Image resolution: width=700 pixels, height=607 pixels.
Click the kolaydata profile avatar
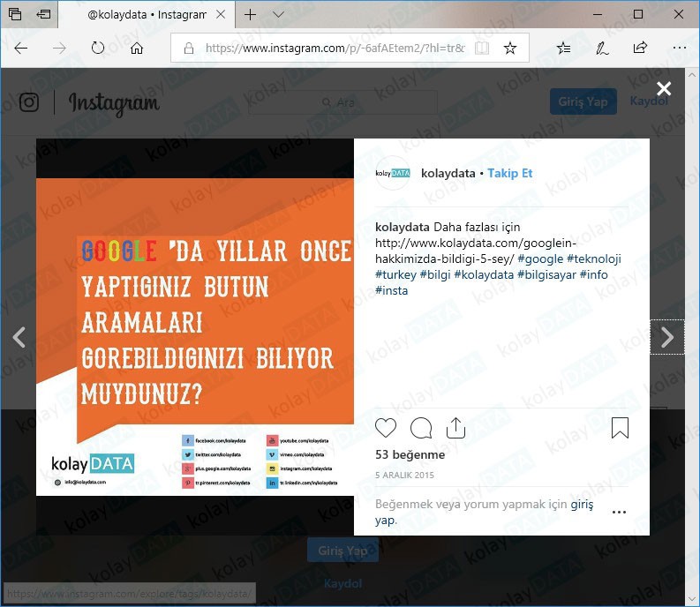tap(393, 173)
